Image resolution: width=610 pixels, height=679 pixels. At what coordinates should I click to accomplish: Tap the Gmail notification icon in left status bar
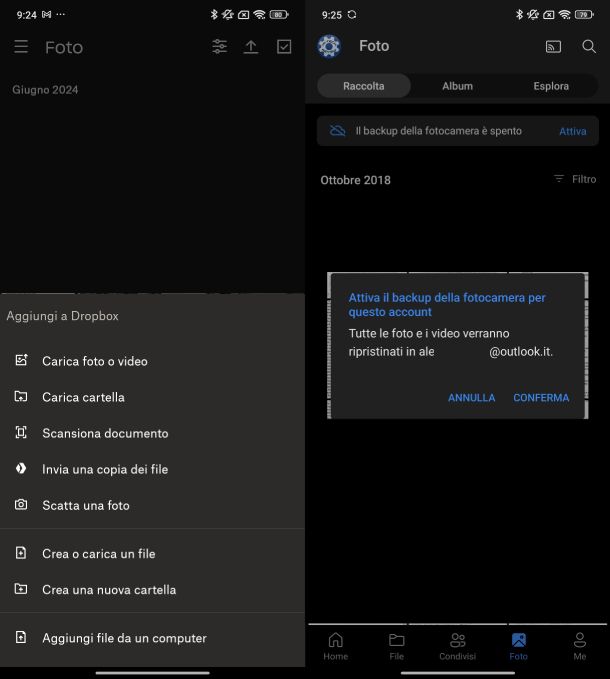(46, 15)
